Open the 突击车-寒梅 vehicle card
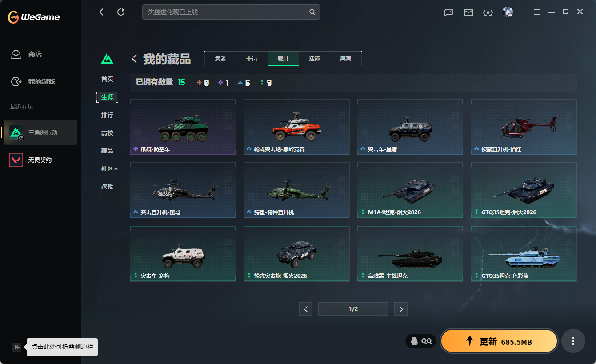Image resolution: width=596 pixels, height=364 pixels. pos(183,254)
